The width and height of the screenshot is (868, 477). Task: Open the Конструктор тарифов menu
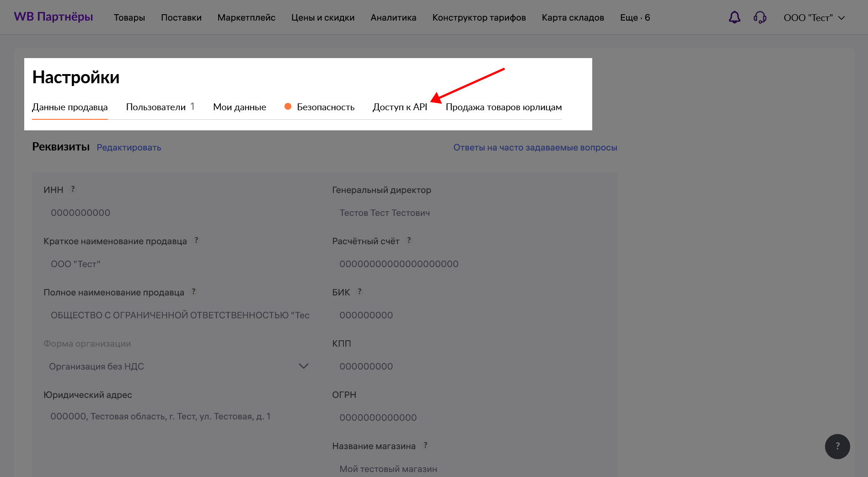(x=479, y=18)
